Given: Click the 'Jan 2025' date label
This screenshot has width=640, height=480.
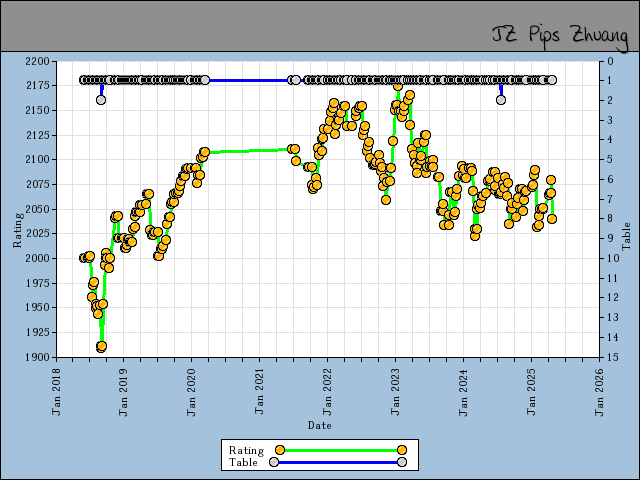Looking at the screenshot, I should click(531, 392).
